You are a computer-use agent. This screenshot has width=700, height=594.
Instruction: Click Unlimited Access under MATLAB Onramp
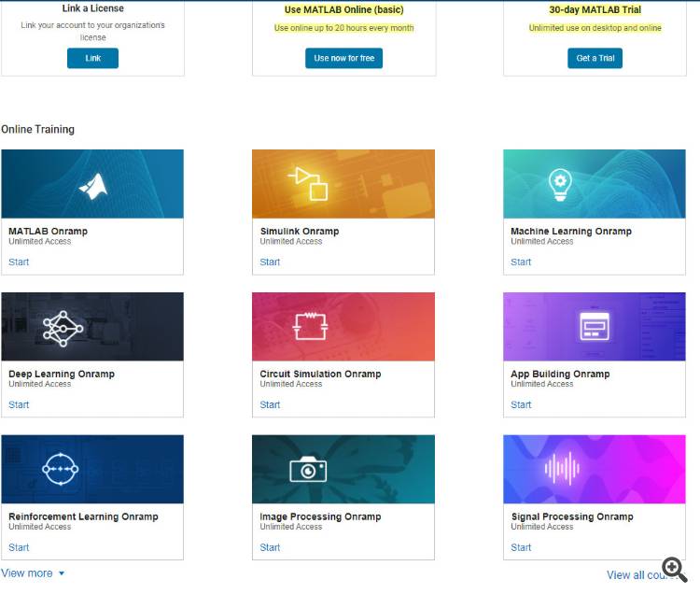[x=40, y=241]
